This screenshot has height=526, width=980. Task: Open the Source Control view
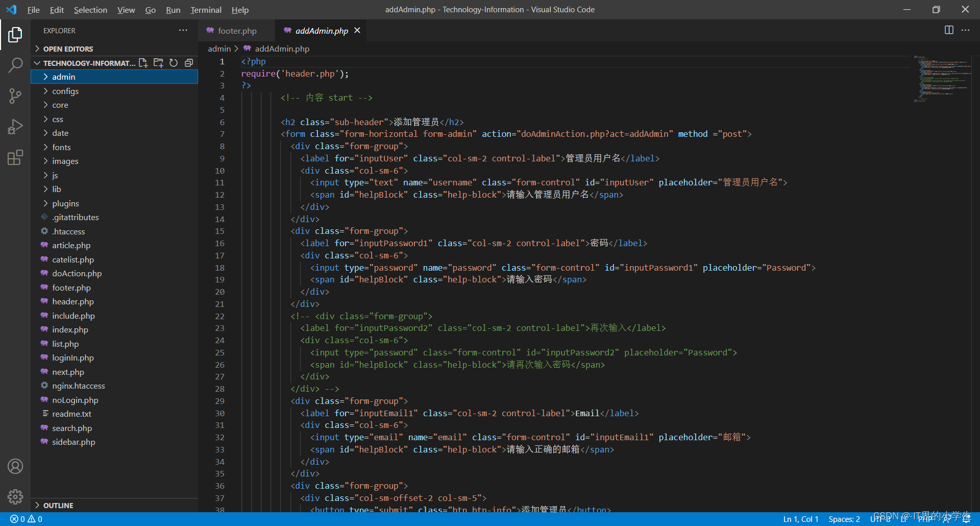15,96
